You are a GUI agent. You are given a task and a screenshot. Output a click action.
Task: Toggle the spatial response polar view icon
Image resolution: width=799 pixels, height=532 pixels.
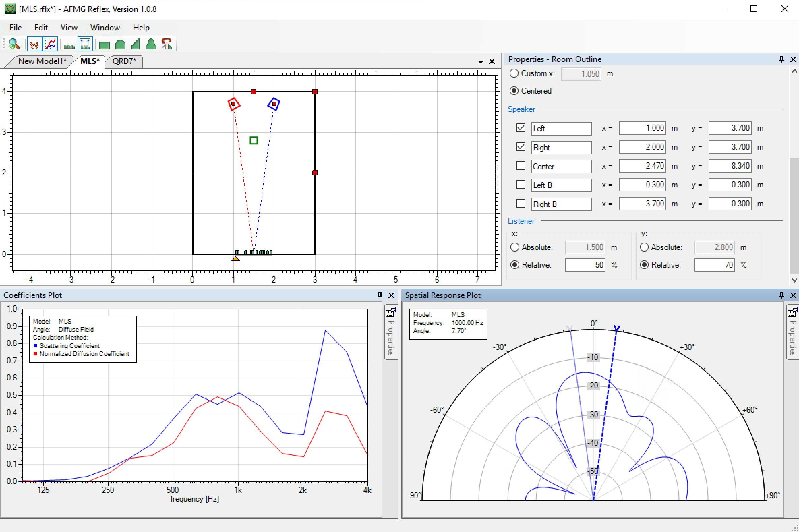(x=34, y=44)
